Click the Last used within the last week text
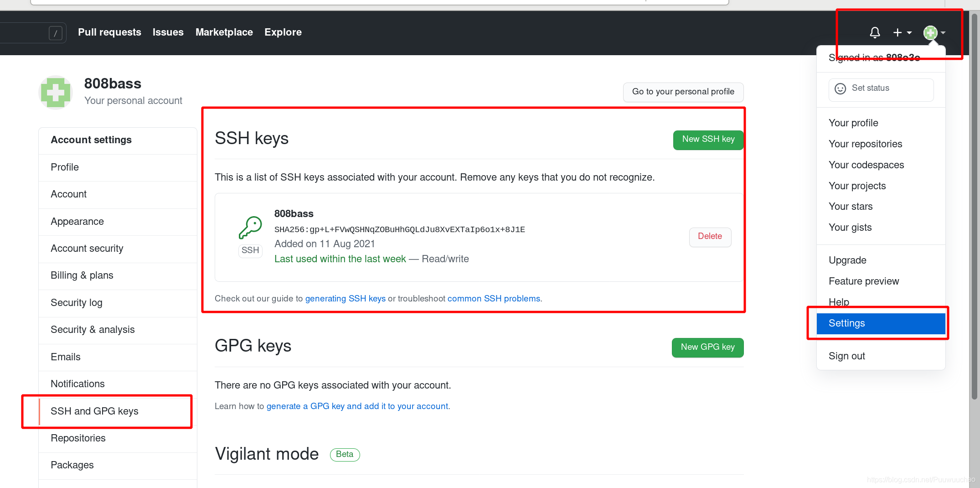Image resolution: width=980 pixels, height=488 pixels. pos(340,259)
